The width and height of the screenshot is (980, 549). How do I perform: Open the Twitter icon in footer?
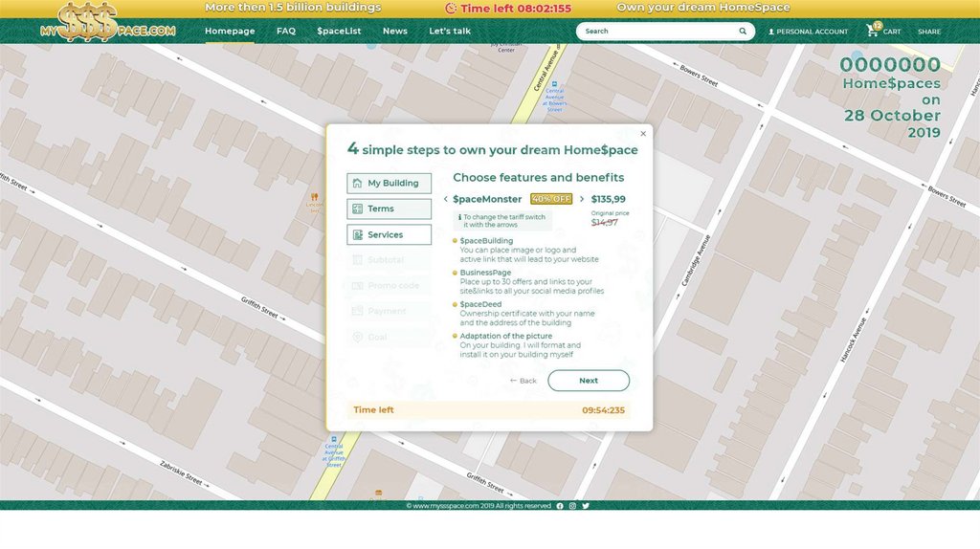(x=586, y=506)
